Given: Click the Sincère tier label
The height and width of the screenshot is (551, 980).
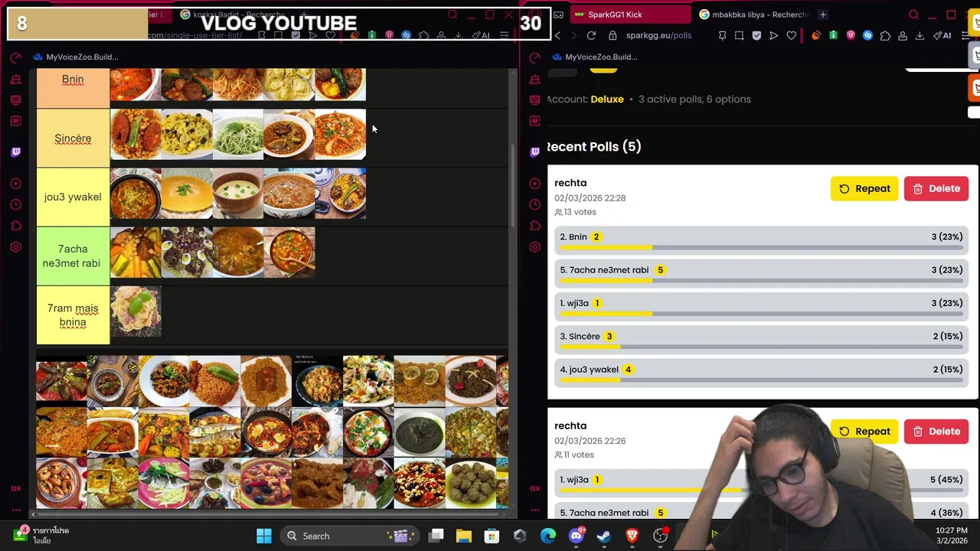Looking at the screenshot, I should click(73, 139).
